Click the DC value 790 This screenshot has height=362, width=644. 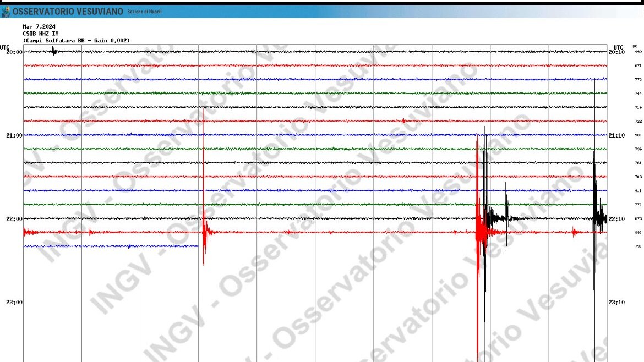pyautogui.click(x=638, y=246)
